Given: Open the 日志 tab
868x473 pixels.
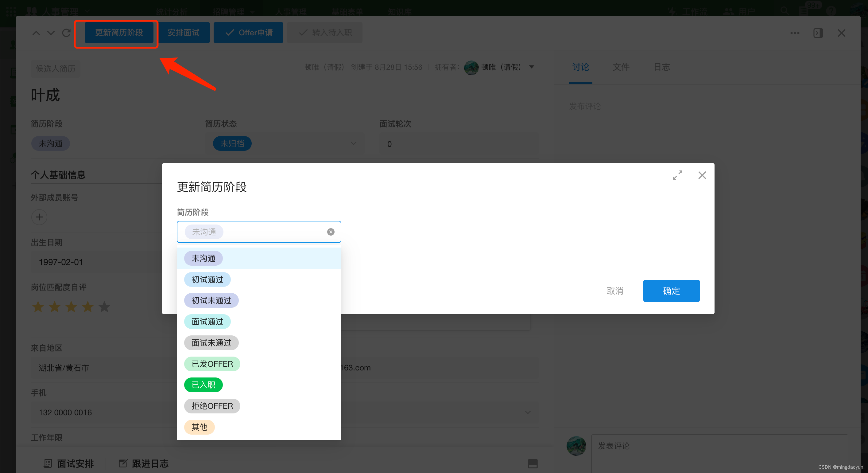Looking at the screenshot, I should coord(661,67).
